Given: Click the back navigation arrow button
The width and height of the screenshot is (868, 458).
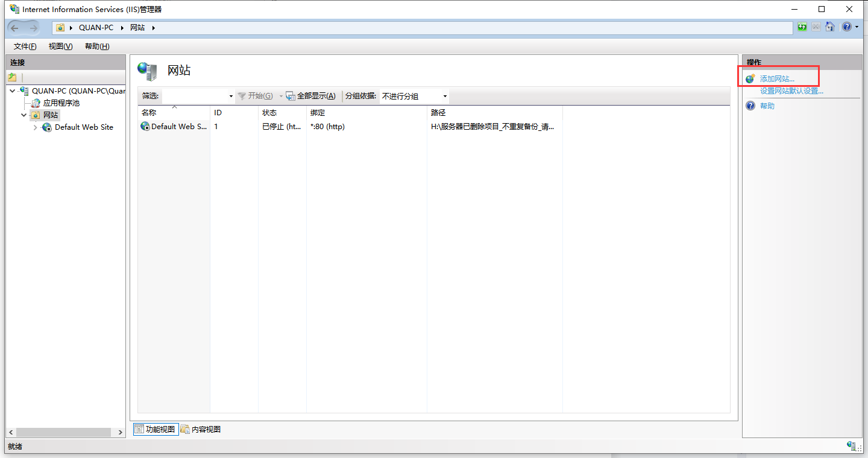Looking at the screenshot, I should (16, 28).
